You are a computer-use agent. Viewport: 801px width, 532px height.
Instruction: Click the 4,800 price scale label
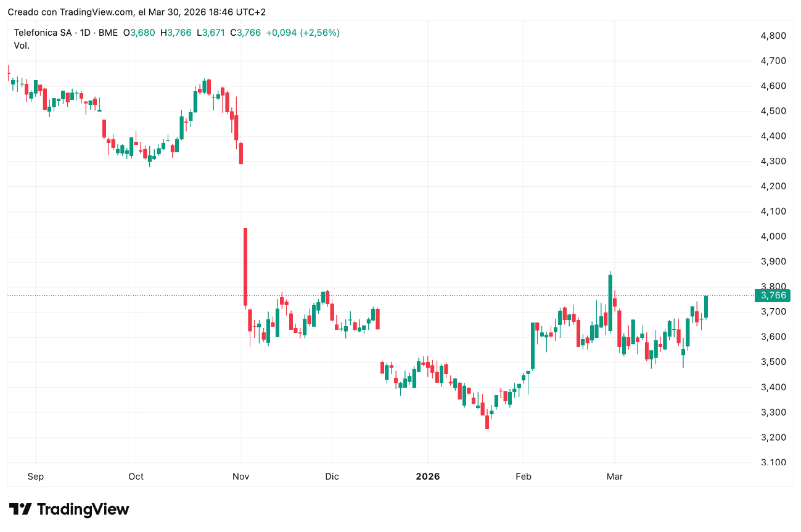(x=773, y=36)
